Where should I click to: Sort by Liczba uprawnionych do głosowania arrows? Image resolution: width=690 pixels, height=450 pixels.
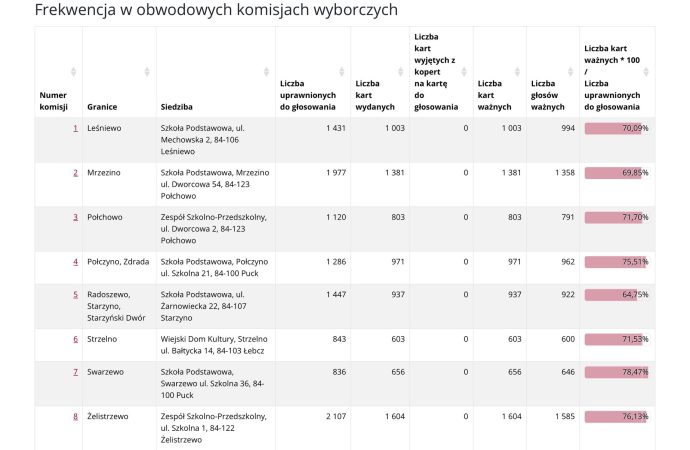[x=343, y=71]
